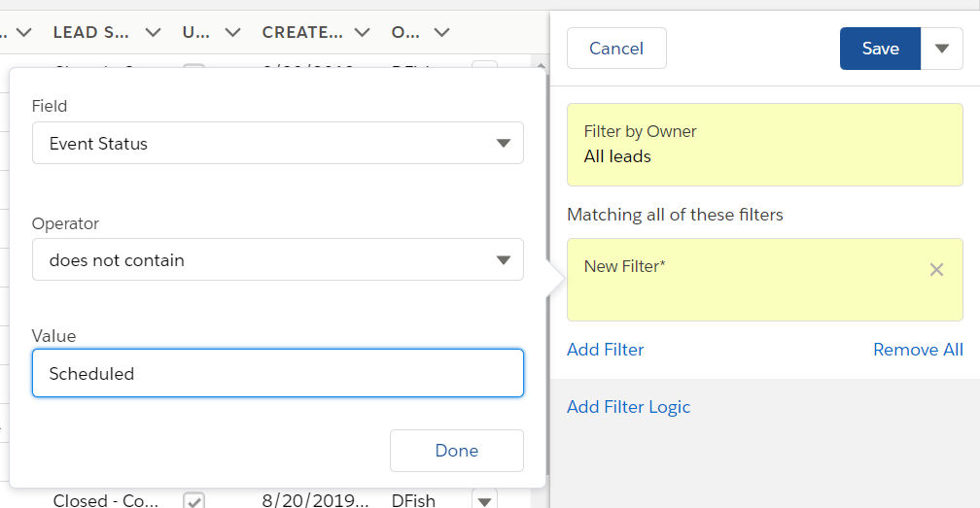Click the Remove All link
Image resolution: width=980 pixels, height=508 pixels.
(x=917, y=350)
